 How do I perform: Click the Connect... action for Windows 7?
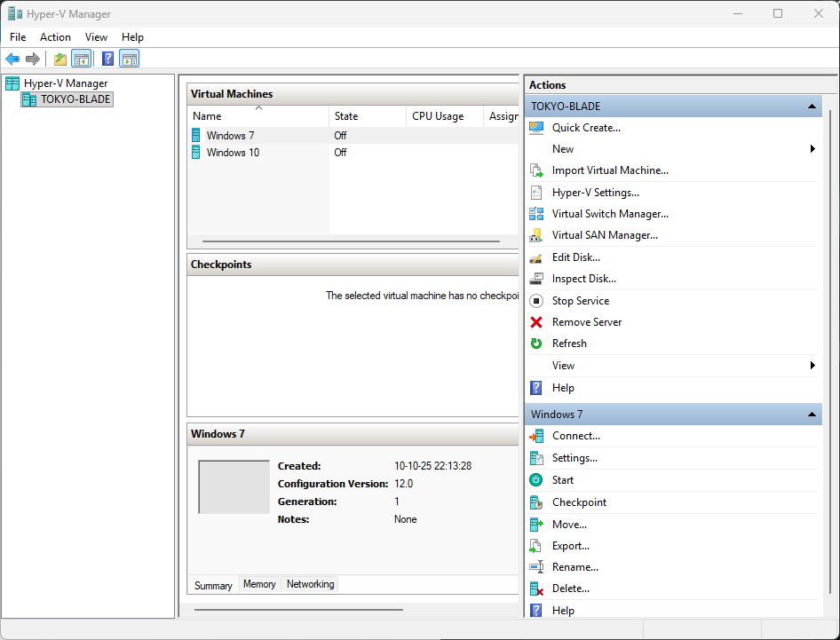[576, 436]
